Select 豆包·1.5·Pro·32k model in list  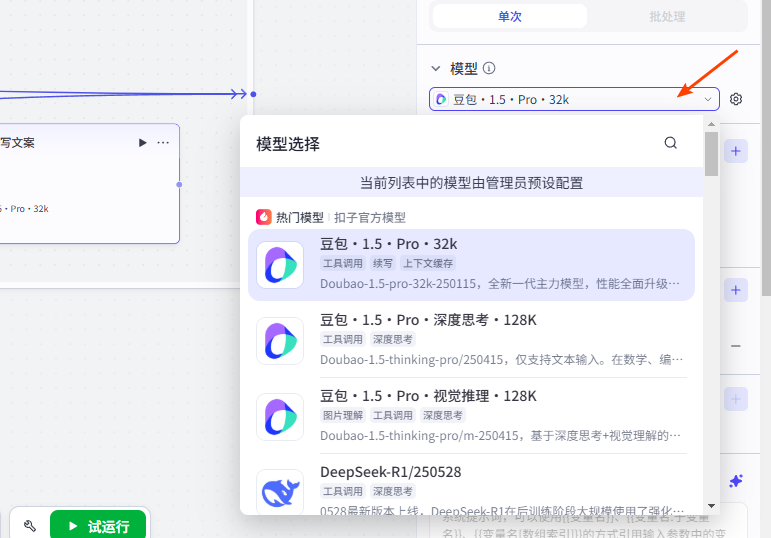[x=471, y=265]
